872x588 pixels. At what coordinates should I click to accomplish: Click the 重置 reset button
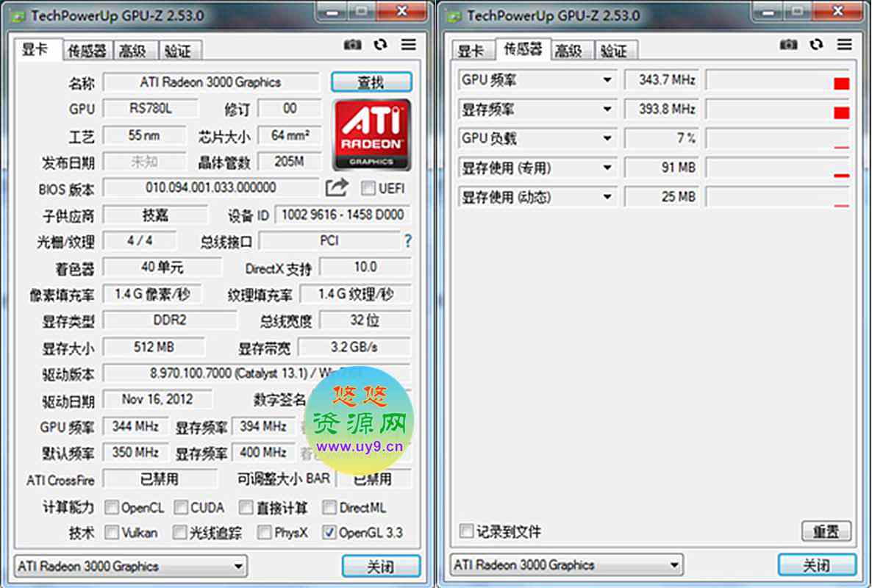[x=826, y=531]
